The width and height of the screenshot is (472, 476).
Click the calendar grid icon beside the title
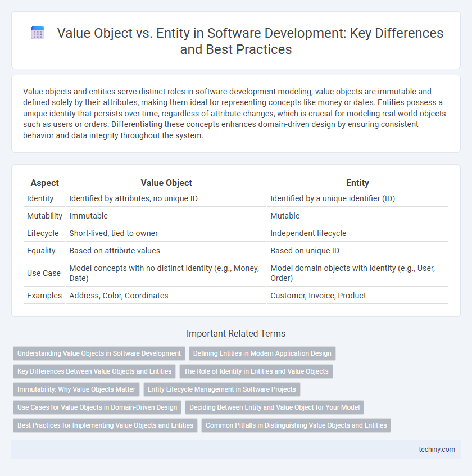pos(38,33)
